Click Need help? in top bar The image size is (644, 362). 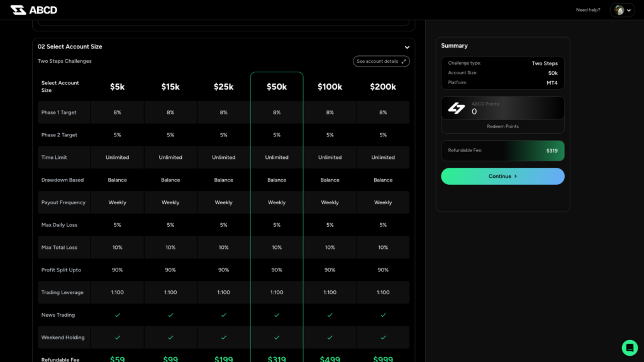[x=588, y=10]
